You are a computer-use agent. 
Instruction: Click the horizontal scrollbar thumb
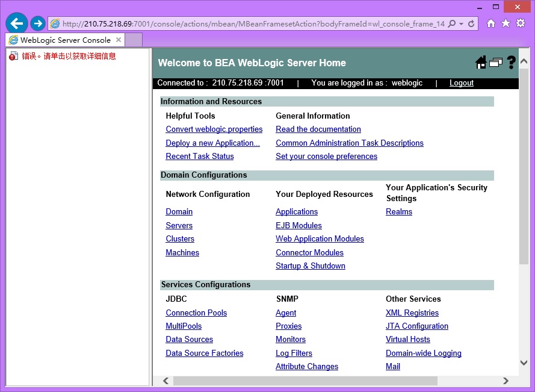pyautogui.click(x=305, y=381)
